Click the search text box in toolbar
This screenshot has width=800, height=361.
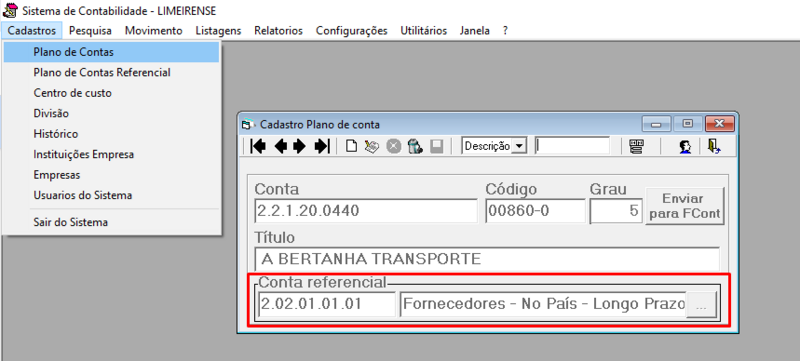coord(572,146)
